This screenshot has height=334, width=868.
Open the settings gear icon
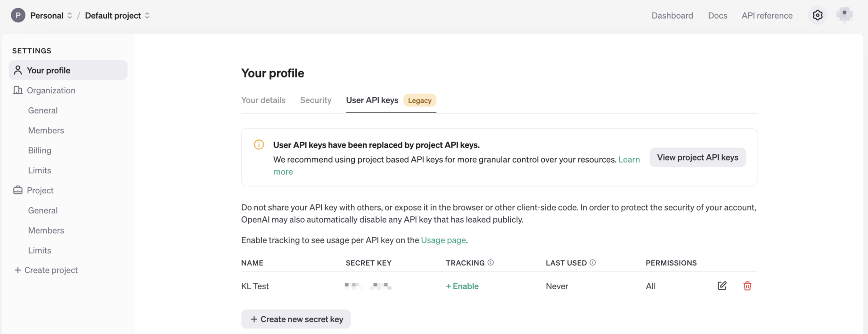[x=817, y=15]
